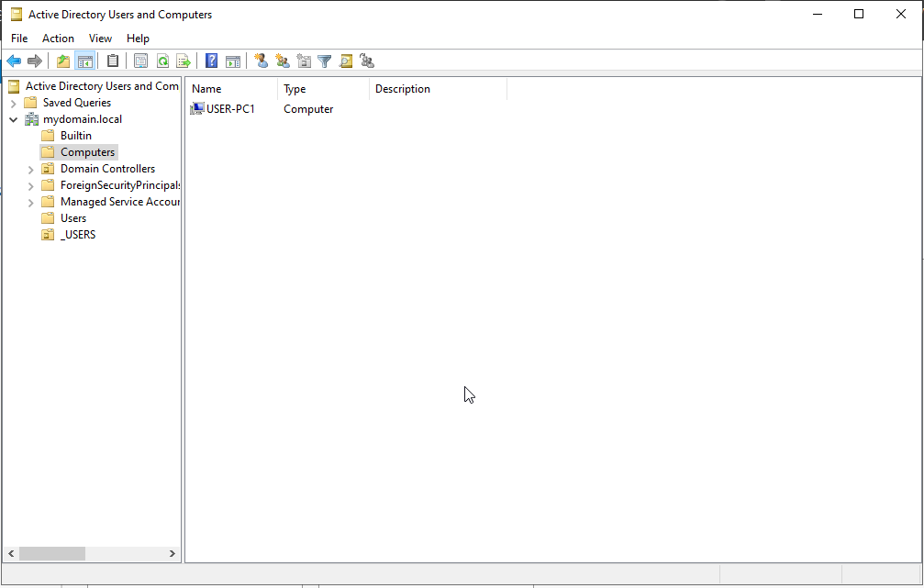
Task: Collapse the mydomain.local domain node
Action: click(x=14, y=119)
